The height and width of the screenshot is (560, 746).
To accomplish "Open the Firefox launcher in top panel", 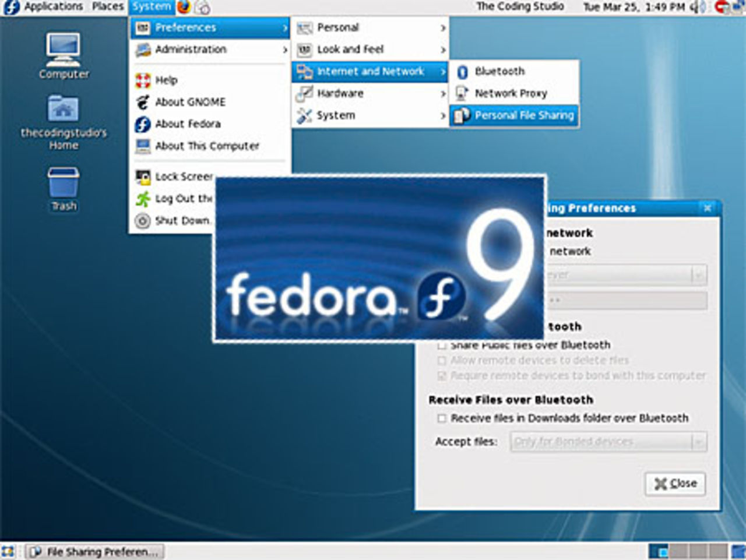I will point(184,7).
